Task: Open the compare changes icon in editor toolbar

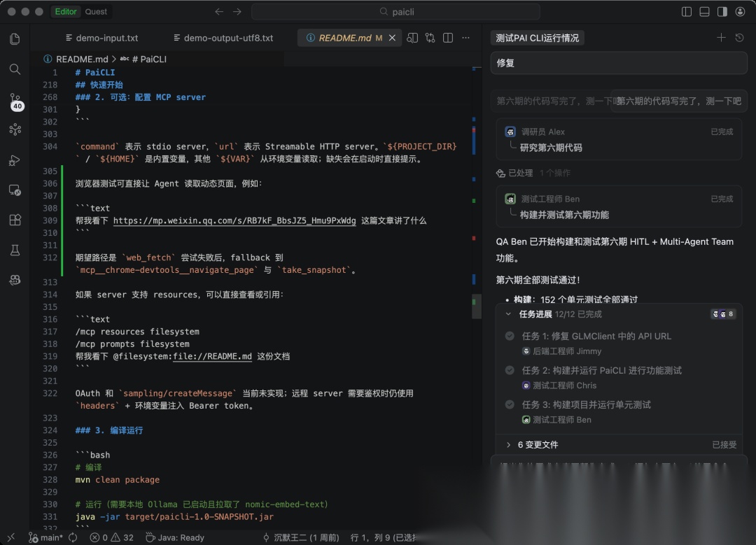Action: point(430,38)
